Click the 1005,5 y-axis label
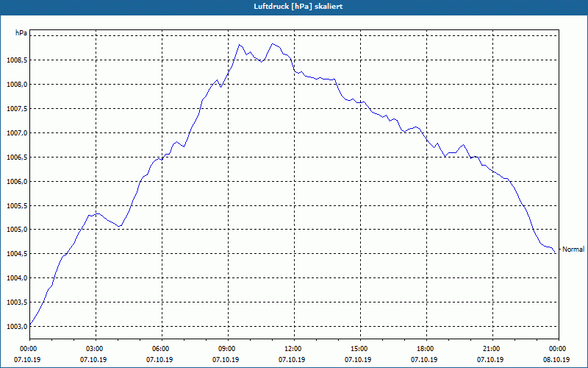This screenshot has width=588, height=368. tap(17, 206)
